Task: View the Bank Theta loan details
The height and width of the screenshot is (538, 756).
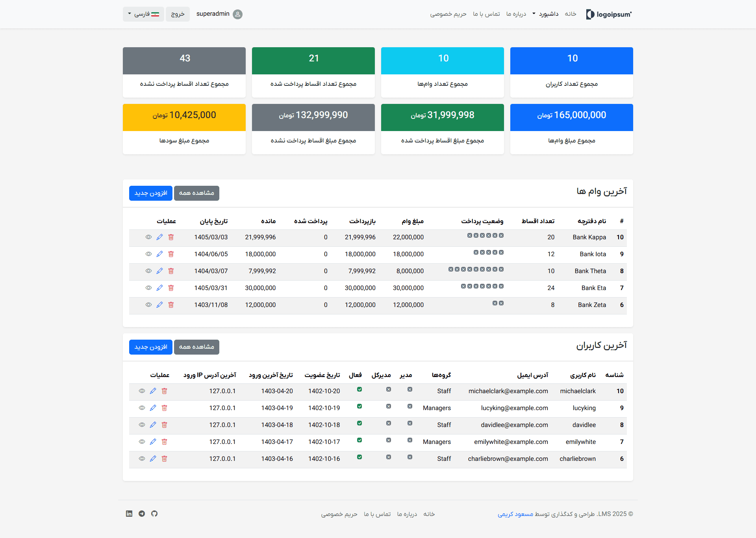Action: 148,271
